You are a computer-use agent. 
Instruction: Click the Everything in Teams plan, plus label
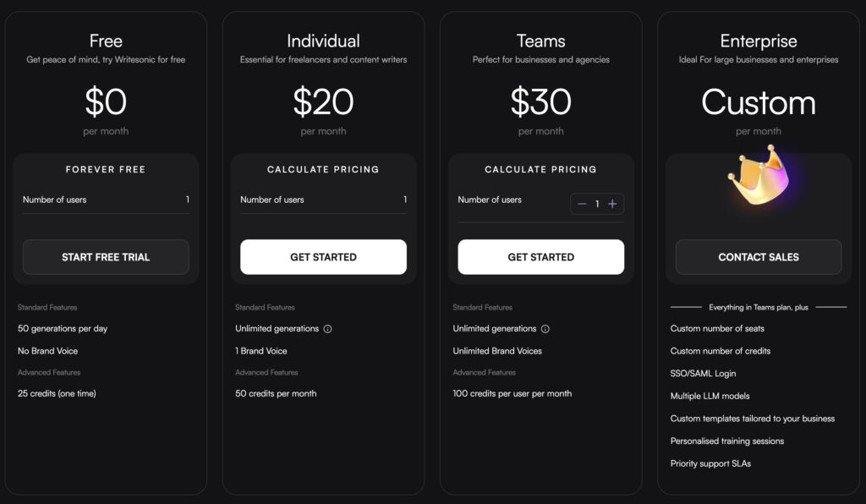click(x=758, y=307)
